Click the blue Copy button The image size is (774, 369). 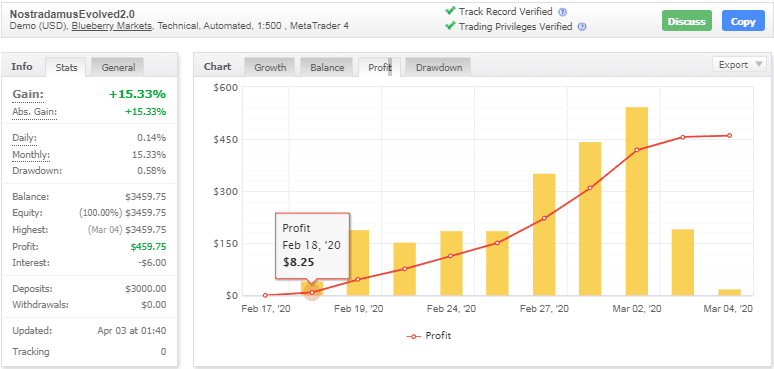coord(743,21)
